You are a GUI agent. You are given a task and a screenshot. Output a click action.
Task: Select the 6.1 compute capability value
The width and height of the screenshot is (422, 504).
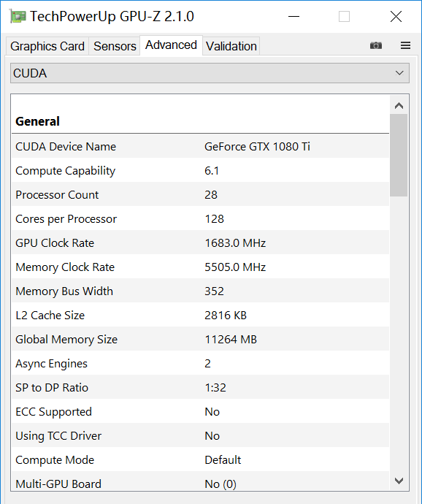point(212,171)
